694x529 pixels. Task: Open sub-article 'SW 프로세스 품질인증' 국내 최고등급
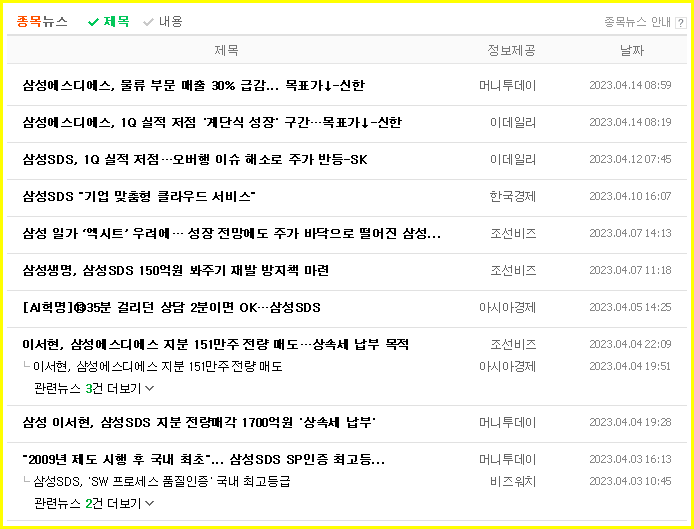coord(162,481)
